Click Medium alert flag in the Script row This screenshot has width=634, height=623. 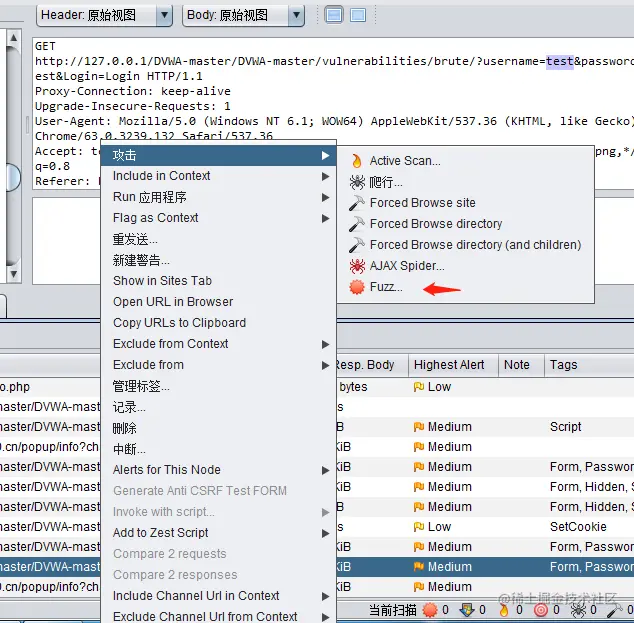click(418, 427)
